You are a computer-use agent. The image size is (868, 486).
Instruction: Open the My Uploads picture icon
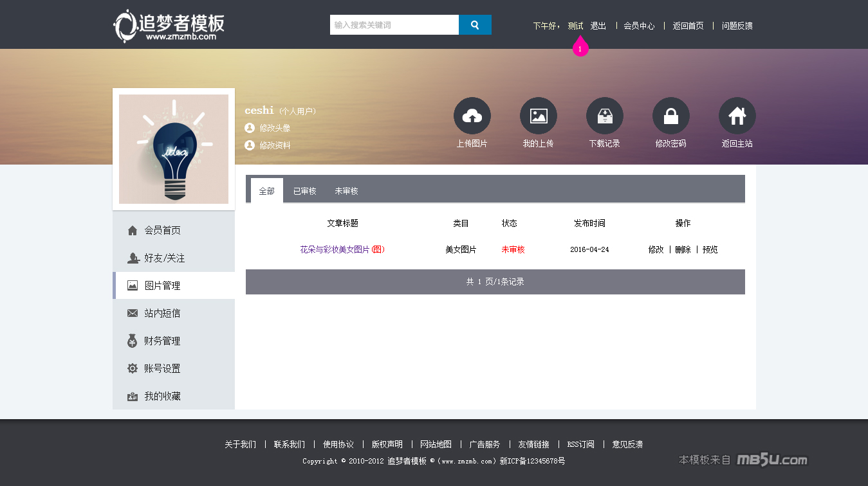[x=538, y=116]
